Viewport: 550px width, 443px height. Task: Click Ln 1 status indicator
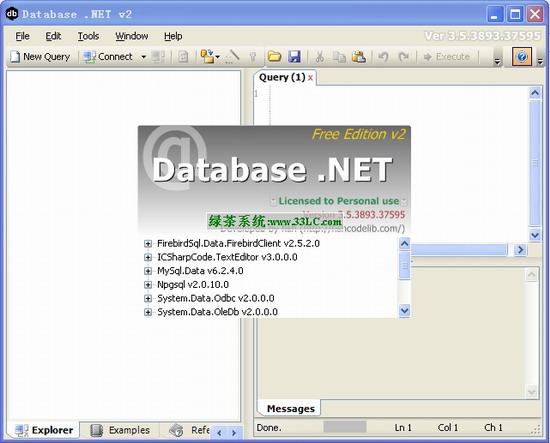[x=403, y=428]
